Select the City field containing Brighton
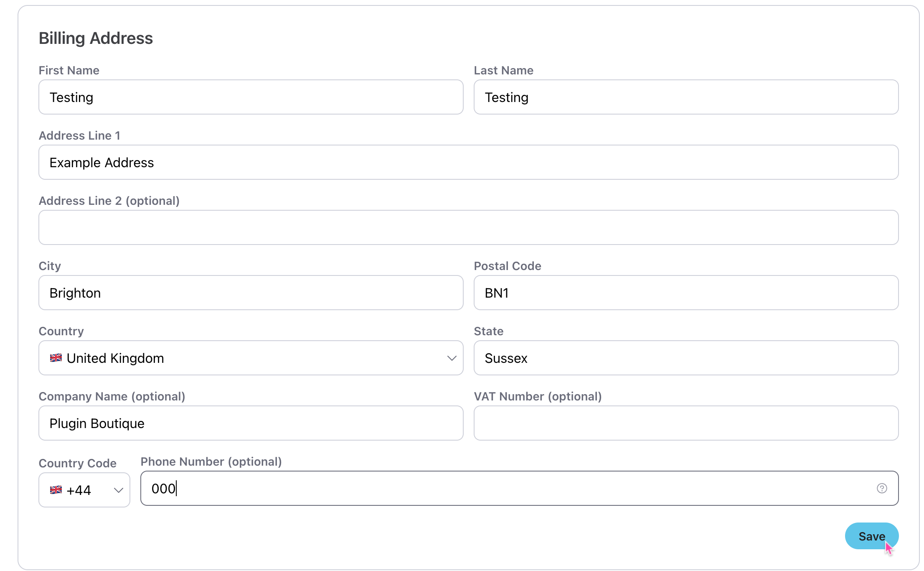This screenshot has width=924, height=571. tap(251, 293)
